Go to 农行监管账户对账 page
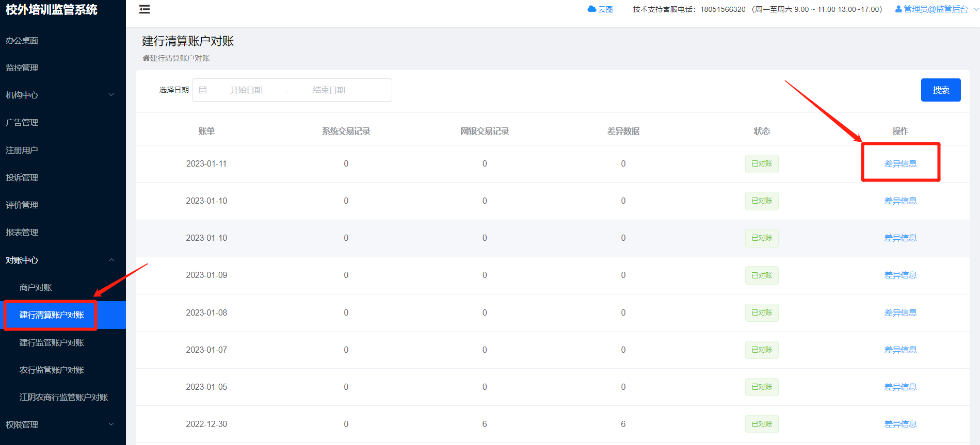980x445 pixels. point(52,370)
